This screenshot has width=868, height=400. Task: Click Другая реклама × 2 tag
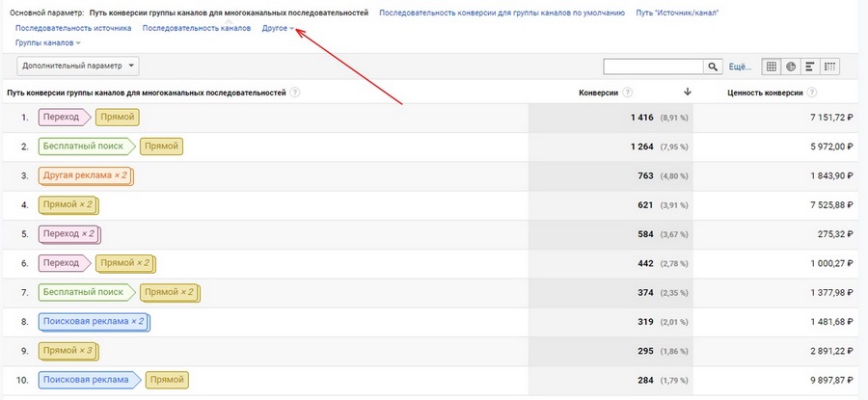coord(86,176)
